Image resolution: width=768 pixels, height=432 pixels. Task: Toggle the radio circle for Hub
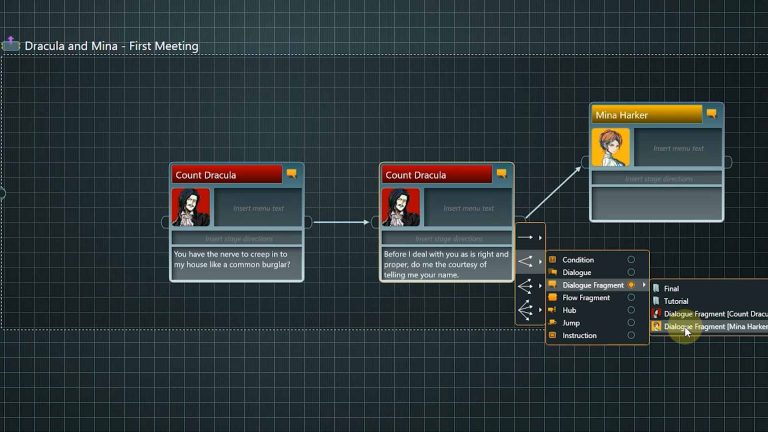pos(631,310)
